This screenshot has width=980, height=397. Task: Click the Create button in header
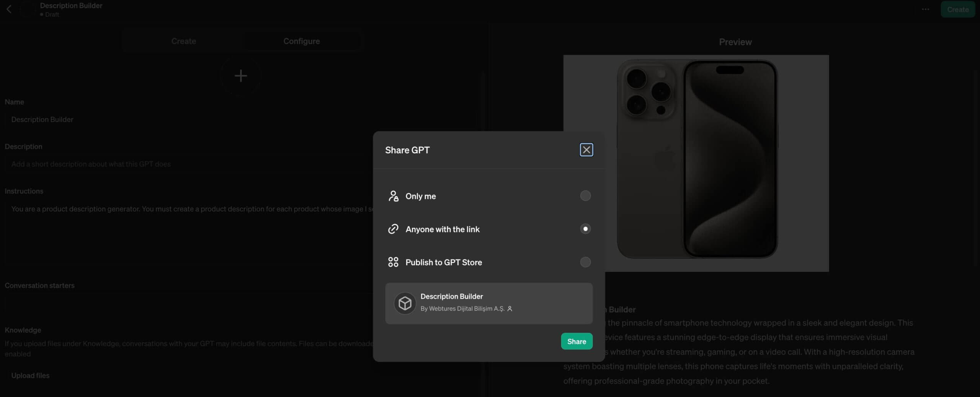coord(957,10)
